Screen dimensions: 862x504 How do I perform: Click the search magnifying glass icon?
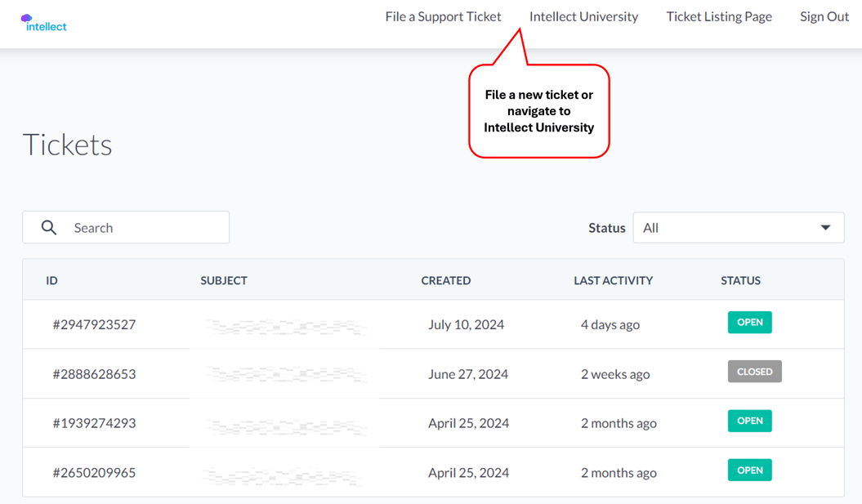pos(49,228)
